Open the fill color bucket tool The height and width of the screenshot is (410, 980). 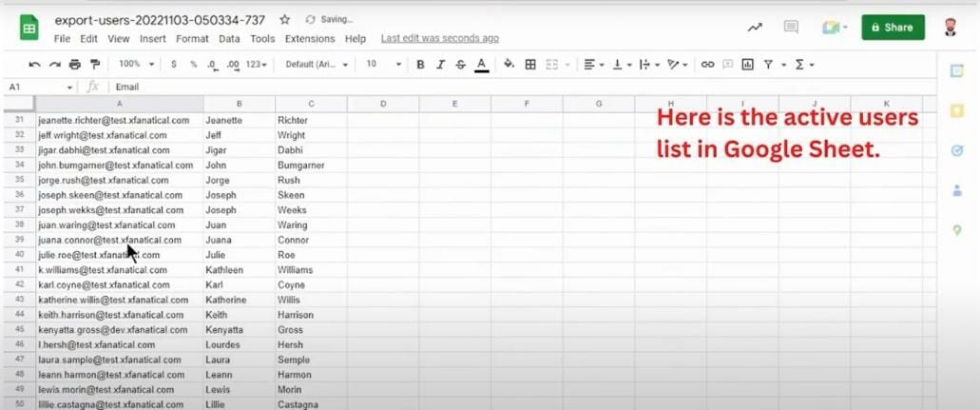(509, 64)
